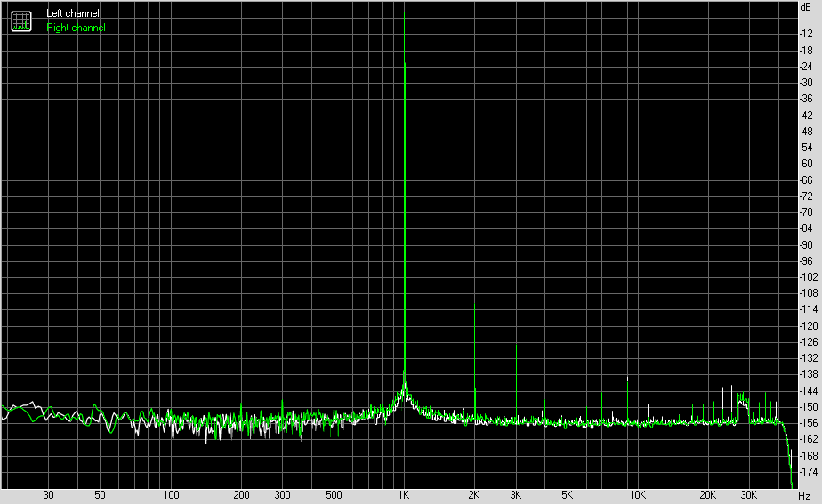
Task: Click the 20K frequency axis label
Action: point(708,495)
